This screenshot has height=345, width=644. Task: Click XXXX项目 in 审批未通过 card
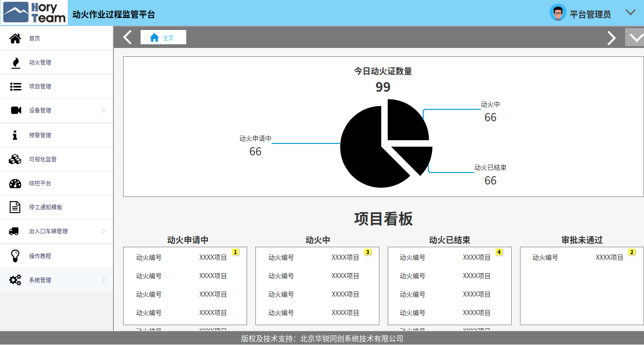609,258
